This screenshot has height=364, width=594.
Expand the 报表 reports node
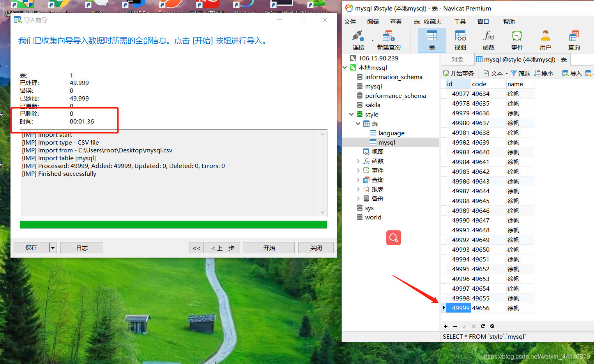tap(358, 189)
